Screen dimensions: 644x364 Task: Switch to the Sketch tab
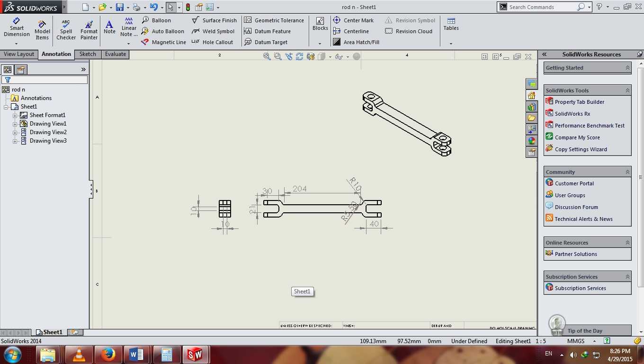pos(88,54)
